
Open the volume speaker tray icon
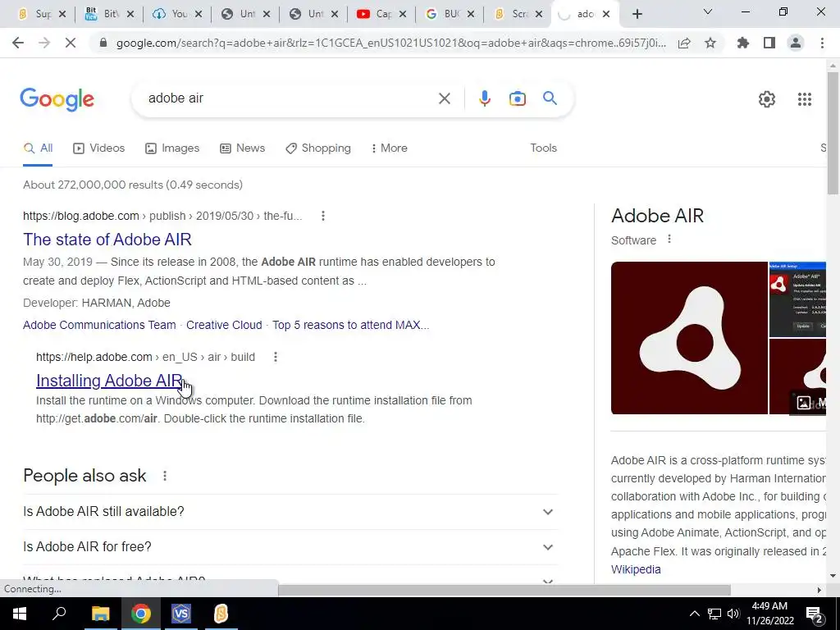(x=733, y=614)
